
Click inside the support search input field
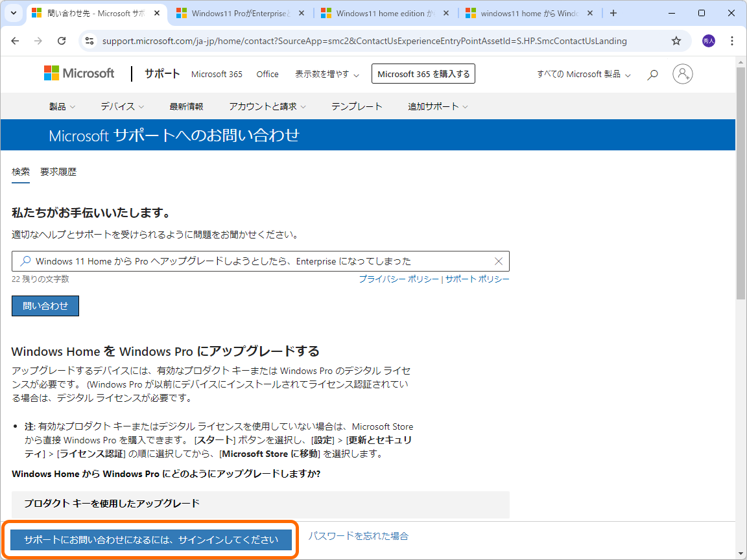pos(259,261)
